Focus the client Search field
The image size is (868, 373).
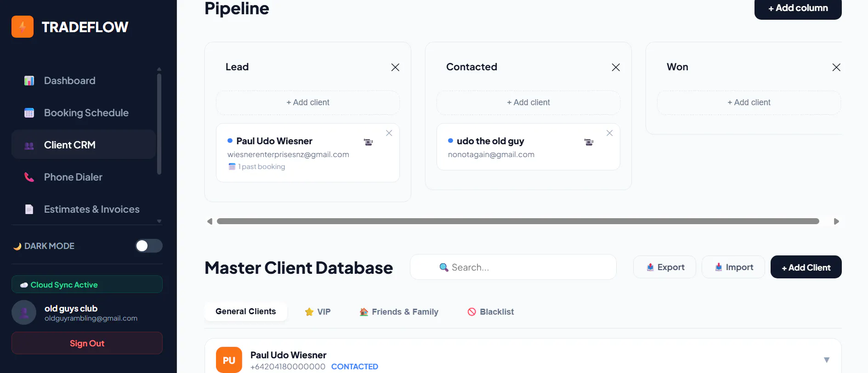tap(513, 267)
